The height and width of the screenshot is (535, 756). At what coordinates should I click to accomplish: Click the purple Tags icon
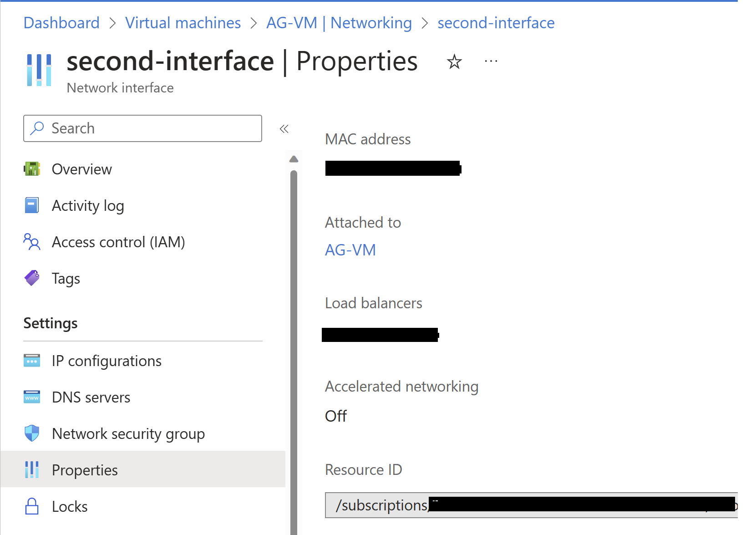pyautogui.click(x=32, y=278)
